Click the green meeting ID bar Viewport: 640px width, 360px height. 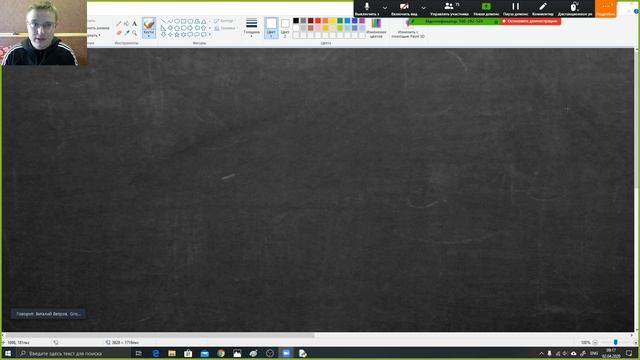coord(454,21)
